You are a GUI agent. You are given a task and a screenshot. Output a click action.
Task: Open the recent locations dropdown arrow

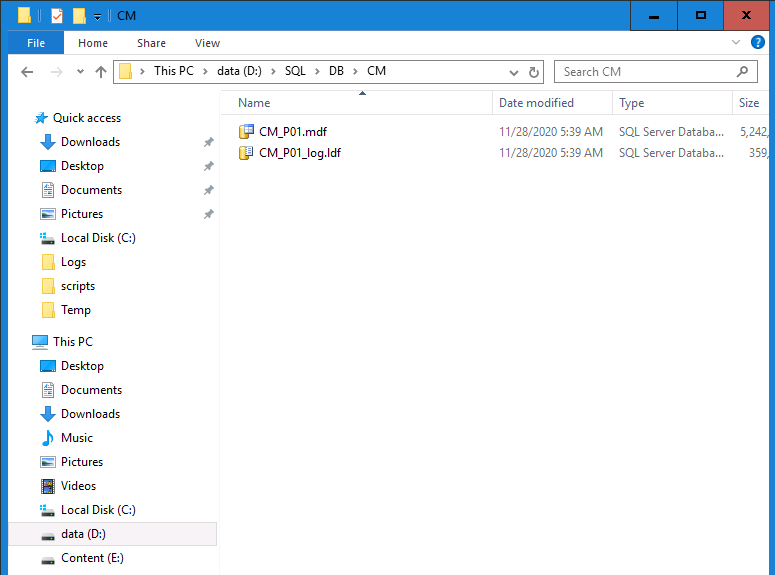(x=80, y=72)
